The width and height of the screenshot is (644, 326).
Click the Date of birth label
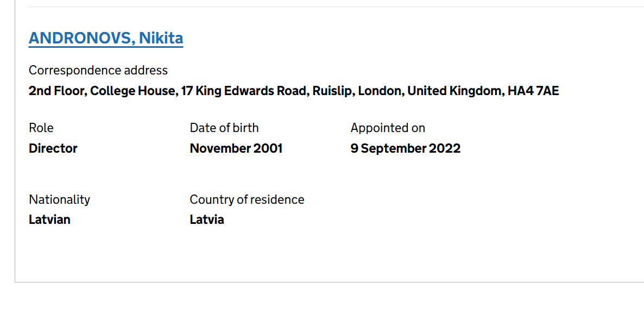point(224,128)
